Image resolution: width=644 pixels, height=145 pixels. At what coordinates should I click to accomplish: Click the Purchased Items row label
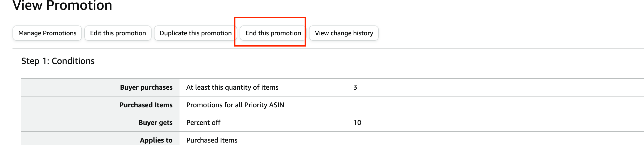click(x=146, y=105)
